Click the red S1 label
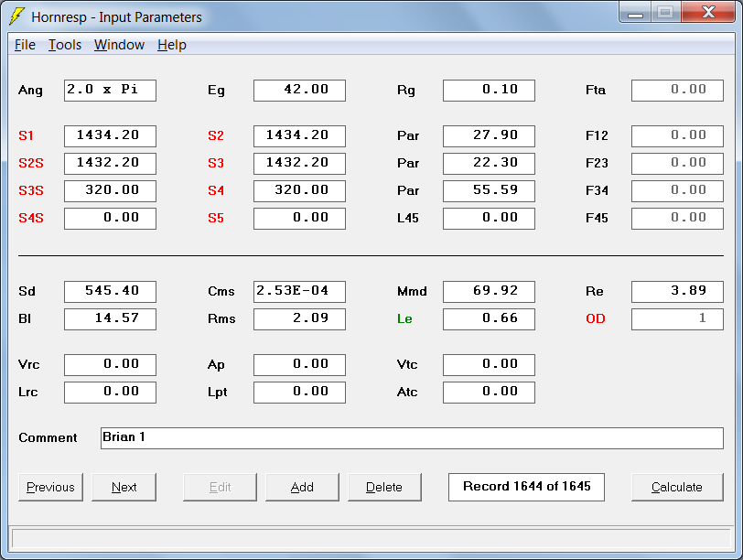The image size is (743, 560). click(x=26, y=136)
